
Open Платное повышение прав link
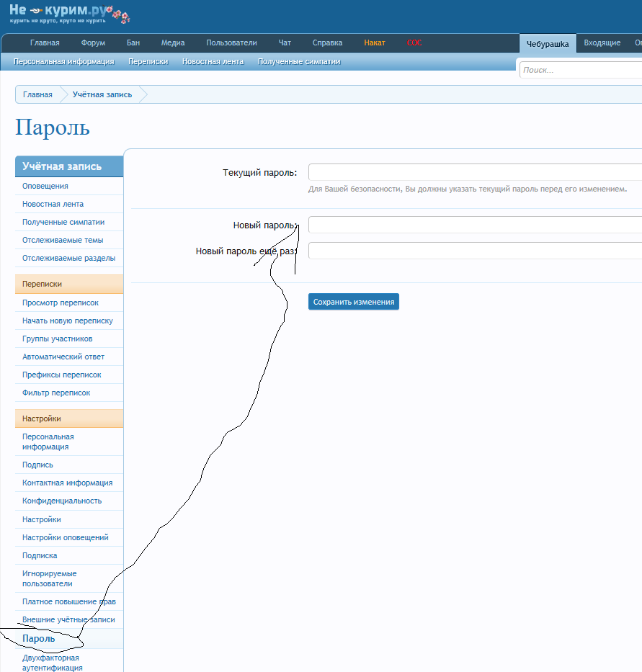(69, 601)
